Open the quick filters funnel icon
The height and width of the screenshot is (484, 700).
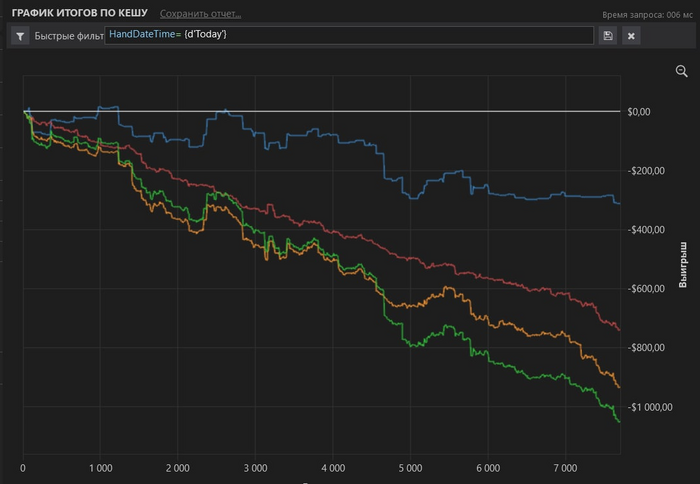[x=20, y=36]
